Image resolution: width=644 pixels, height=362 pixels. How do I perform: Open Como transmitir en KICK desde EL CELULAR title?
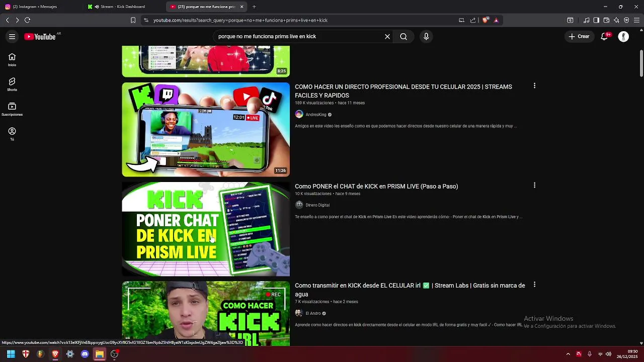[x=410, y=290]
